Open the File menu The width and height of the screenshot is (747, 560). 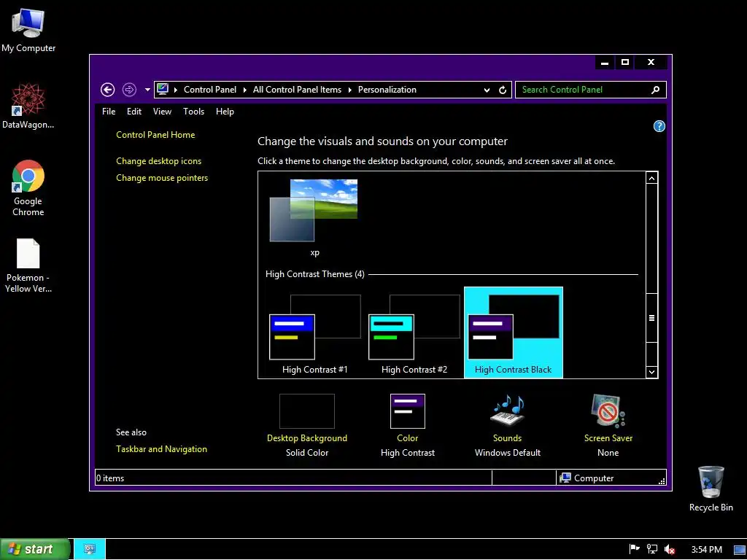click(x=109, y=112)
